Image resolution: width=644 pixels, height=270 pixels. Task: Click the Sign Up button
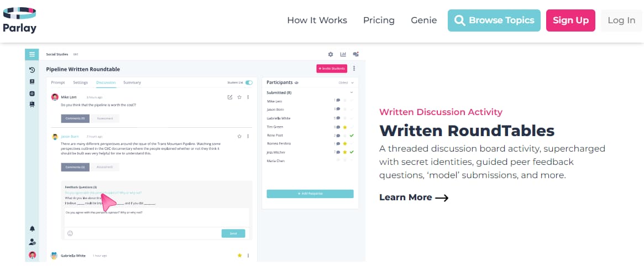[x=570, y=20]
